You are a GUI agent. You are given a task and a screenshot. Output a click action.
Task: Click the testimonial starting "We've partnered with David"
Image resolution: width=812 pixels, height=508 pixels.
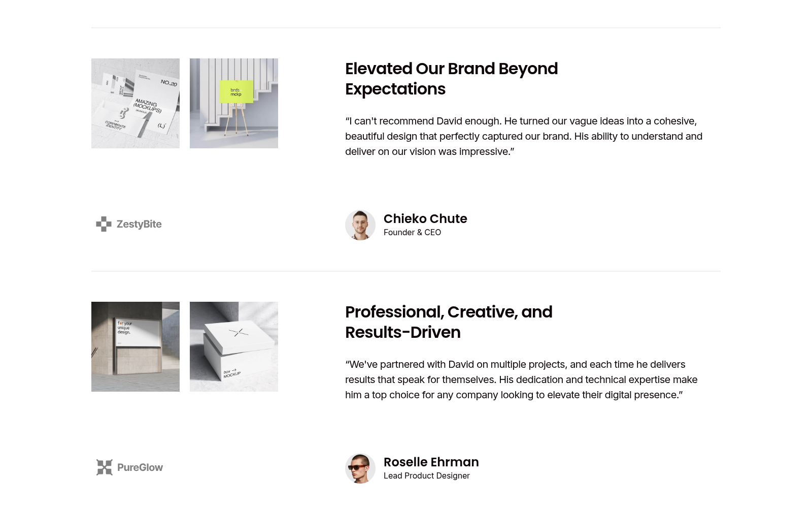[x=521, y=379]
